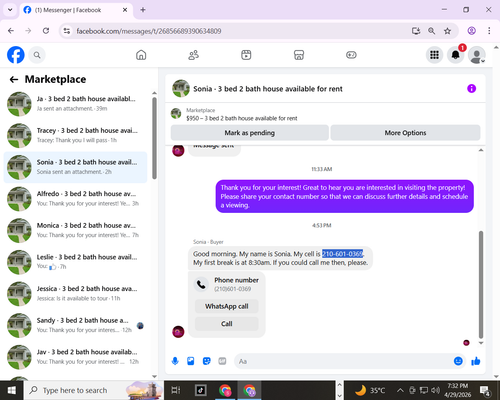Open the account profile avatar menu
Screen dimensions: 500x400
click(x=477, y=55)
